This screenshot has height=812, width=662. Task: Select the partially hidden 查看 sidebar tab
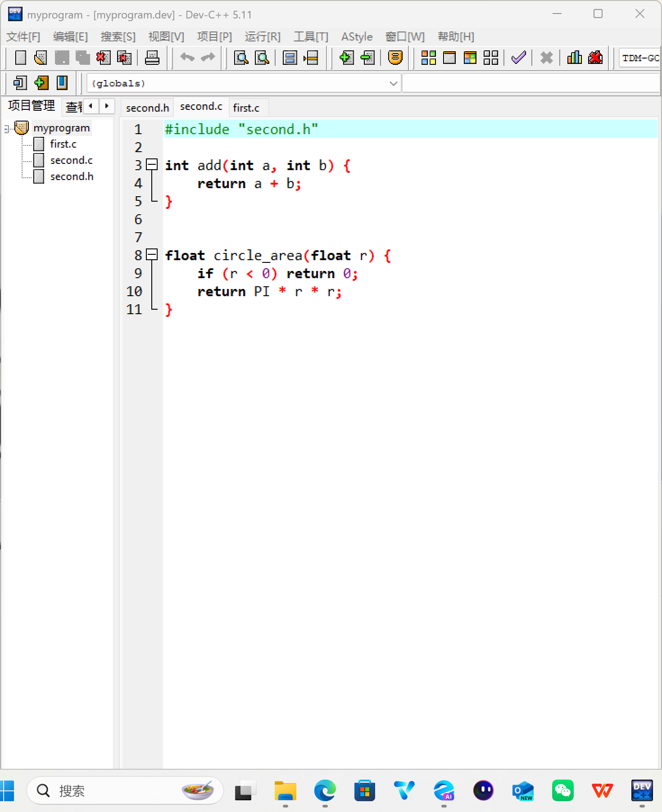(74, 107)
